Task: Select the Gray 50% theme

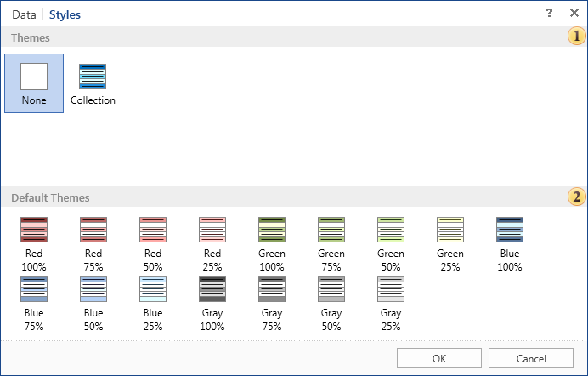Action: pos(331,304)
